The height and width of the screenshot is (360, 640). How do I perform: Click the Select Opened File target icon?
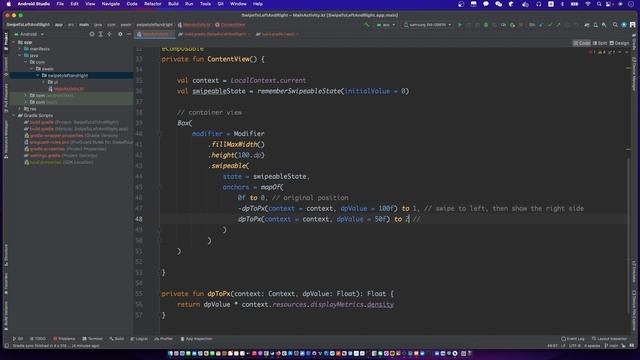click(92, 34)
